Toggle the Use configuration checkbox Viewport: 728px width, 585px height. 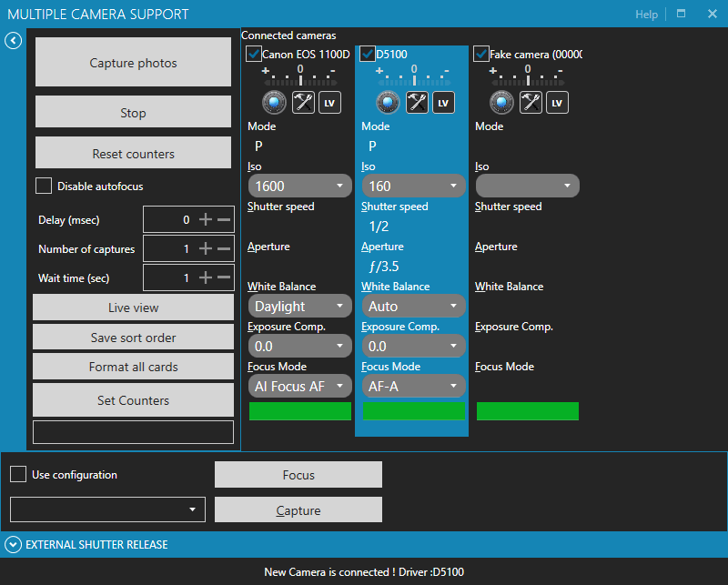click(17, 474)
